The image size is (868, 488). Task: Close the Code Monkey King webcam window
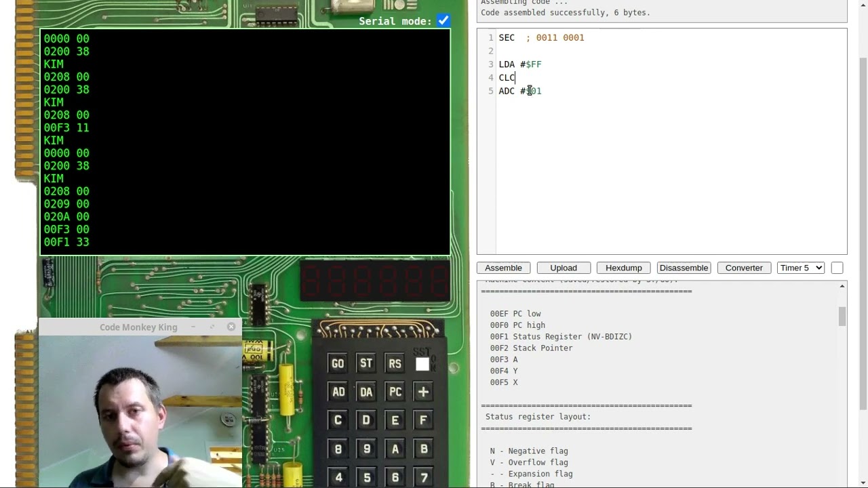point(231,327)
